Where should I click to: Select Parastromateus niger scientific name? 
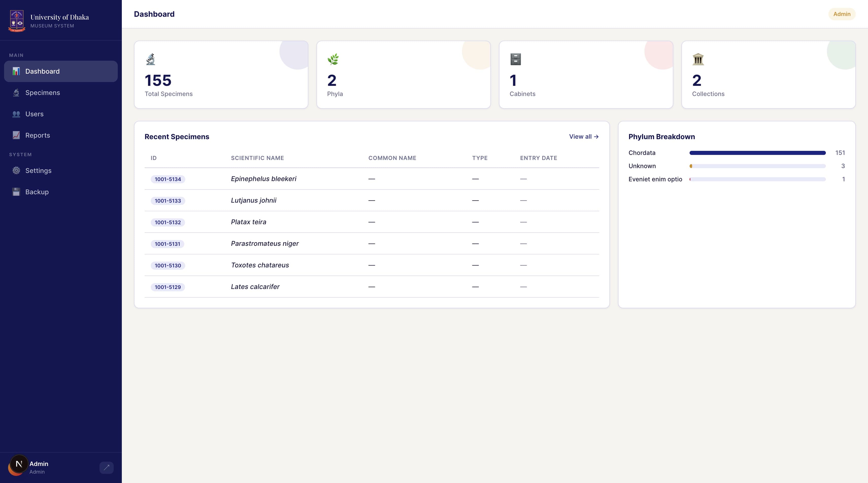tap(264, 243)
